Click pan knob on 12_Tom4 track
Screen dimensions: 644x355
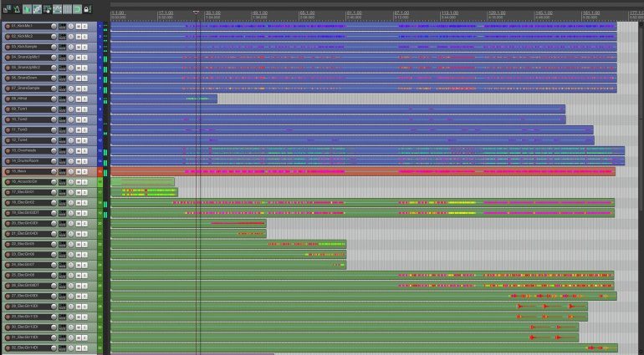tap(71, 140)
